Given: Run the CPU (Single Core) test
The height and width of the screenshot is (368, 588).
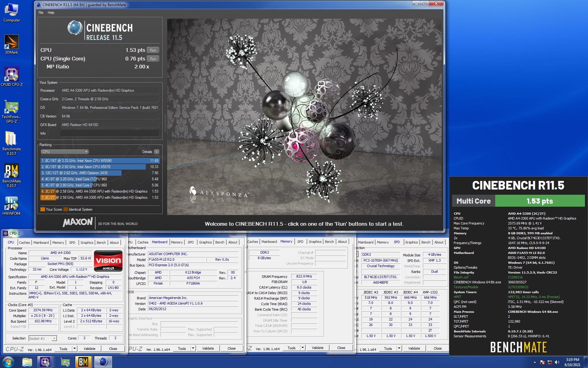Looking at the screenshot, I should click(x=153, y=59).
